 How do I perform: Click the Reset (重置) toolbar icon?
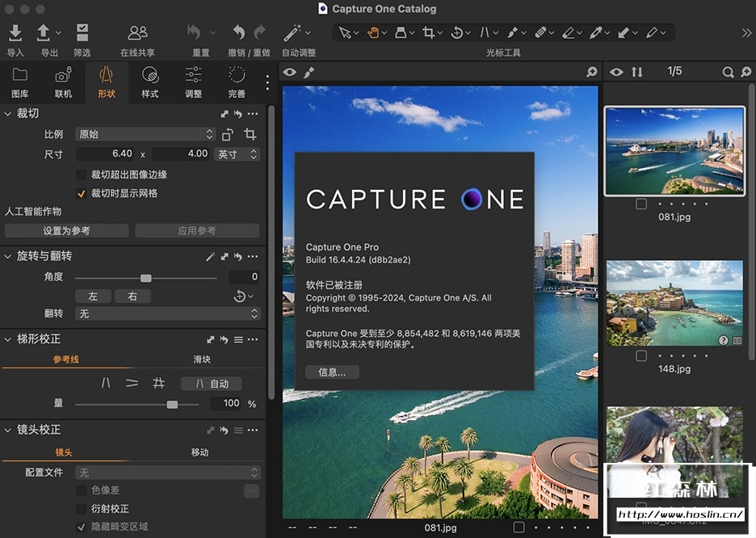click(x=195, y=33)
